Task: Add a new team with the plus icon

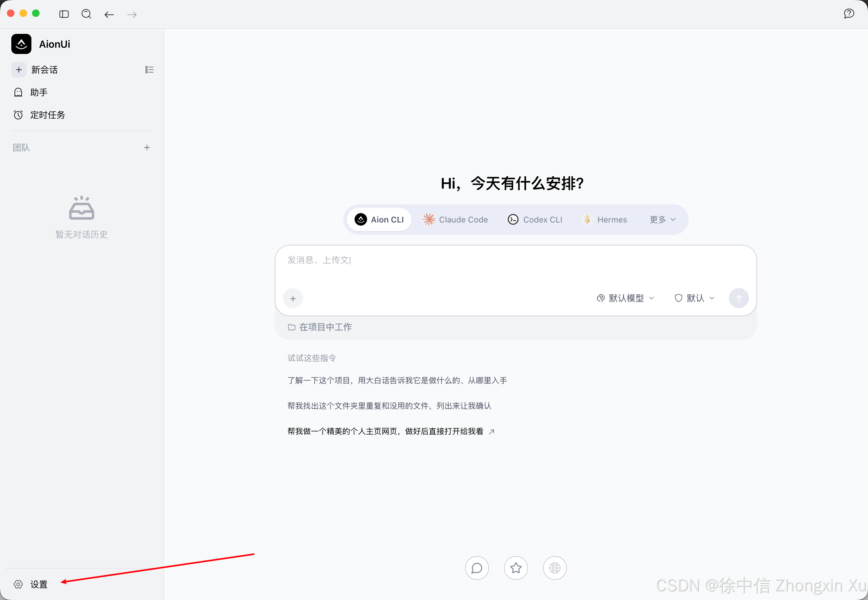Action: pos(147,148)
